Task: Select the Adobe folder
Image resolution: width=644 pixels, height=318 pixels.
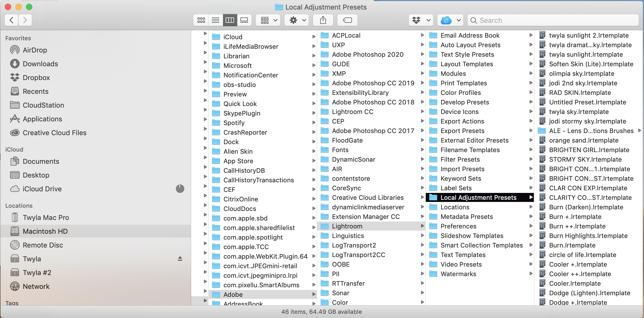Action: click(263, 294)
